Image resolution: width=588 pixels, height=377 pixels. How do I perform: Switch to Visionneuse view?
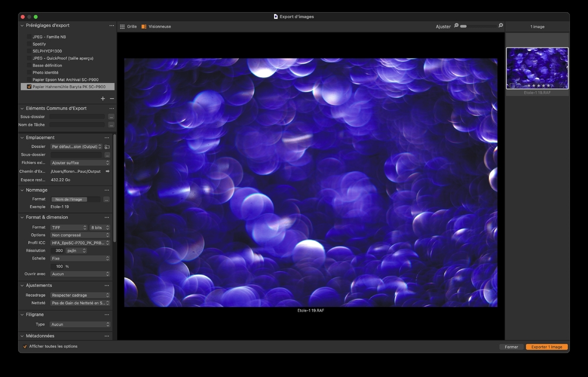(x=156, y=26)
